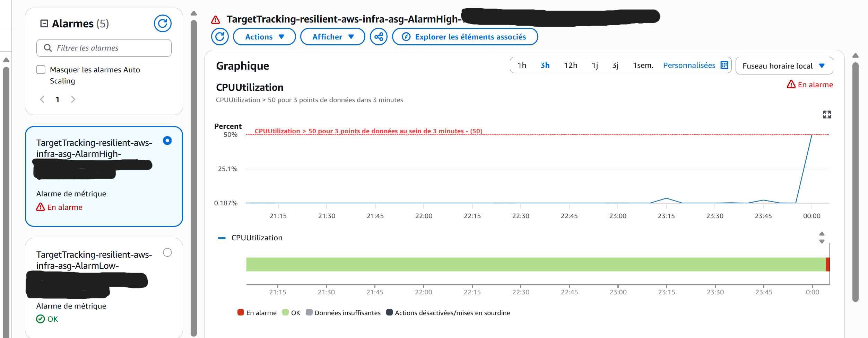Click the CPUUtilization legend label
The image size is (868, 338).
[x=257, y=238]
